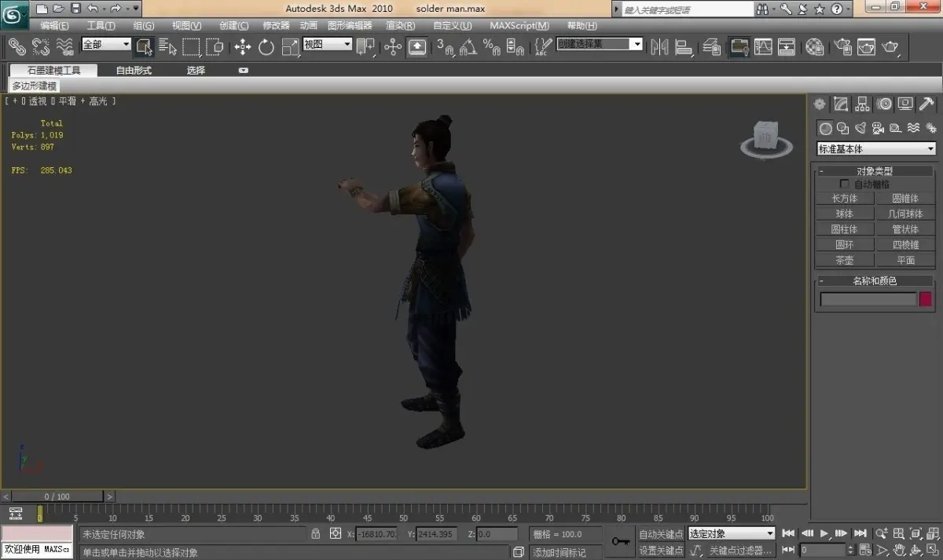Click the Align tool icon
Screen dimensions: 943x560
click(x=684, y=46)
